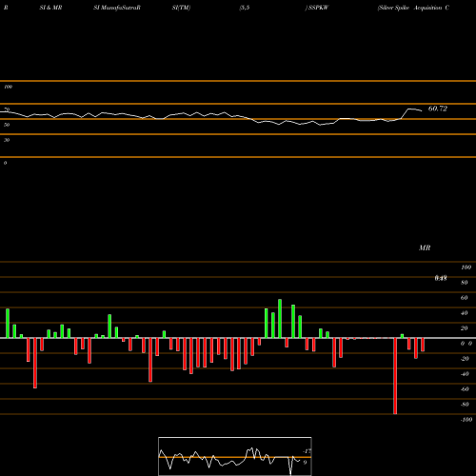Viewport: 476px width, 476px height.
Task: Click the tallest red bar reaching -100
Action: click(395, 376)
